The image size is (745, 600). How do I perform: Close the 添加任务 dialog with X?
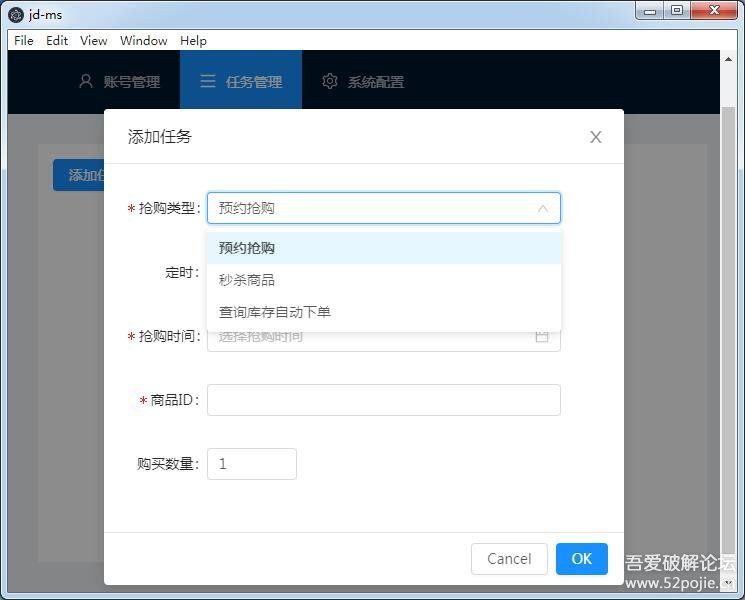pyautogui.click(x=595, y=137)
